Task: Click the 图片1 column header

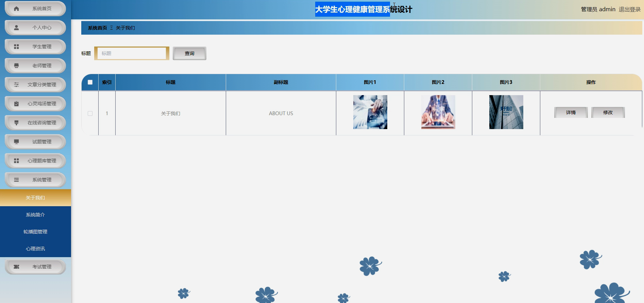Action: pos(370,82)
